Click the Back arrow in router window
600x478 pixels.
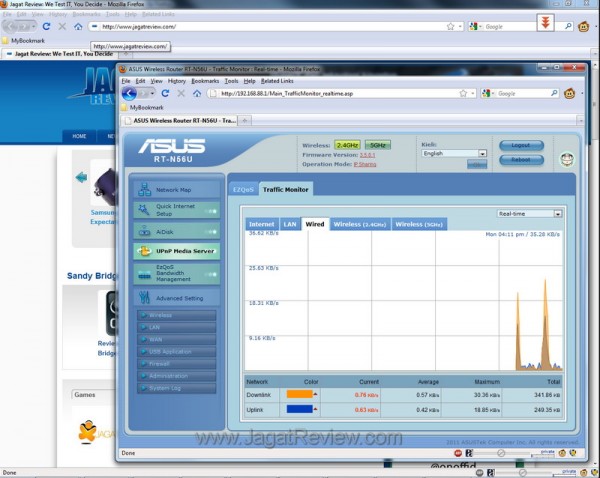[x=129, y=93]
